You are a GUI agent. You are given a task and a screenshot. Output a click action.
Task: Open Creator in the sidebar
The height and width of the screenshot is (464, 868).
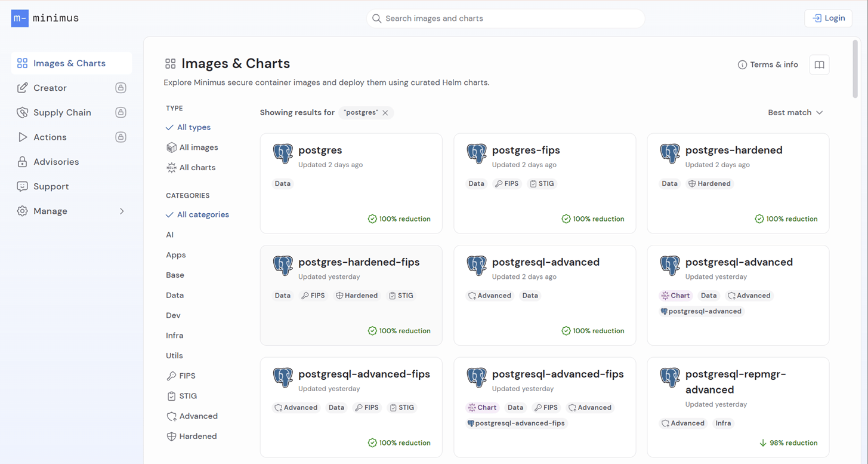pyautogui.click(x=72, y=88)
